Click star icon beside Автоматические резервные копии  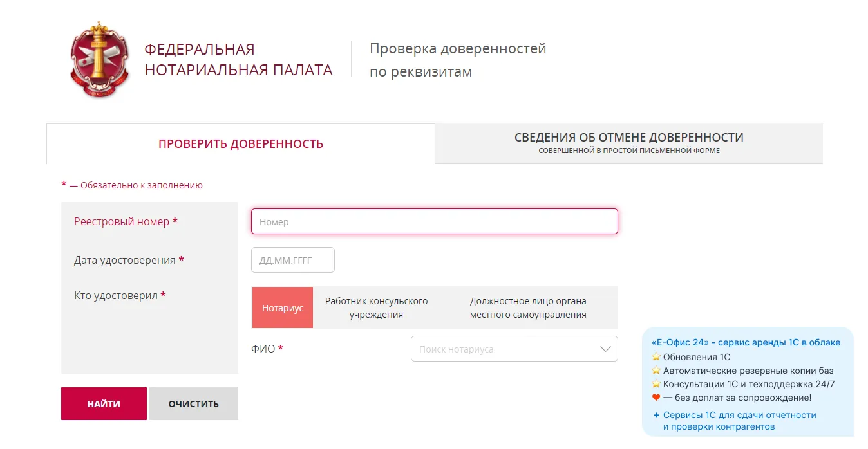pos(656,371)
